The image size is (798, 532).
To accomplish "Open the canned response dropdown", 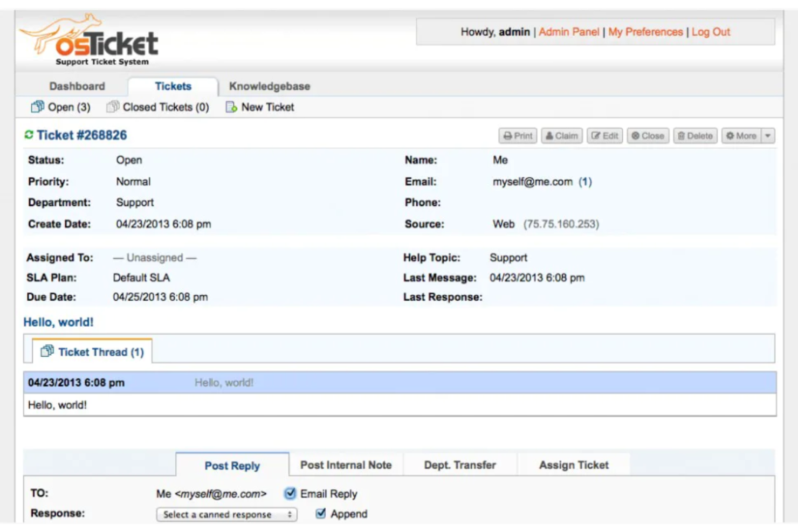I will [225, 514].
